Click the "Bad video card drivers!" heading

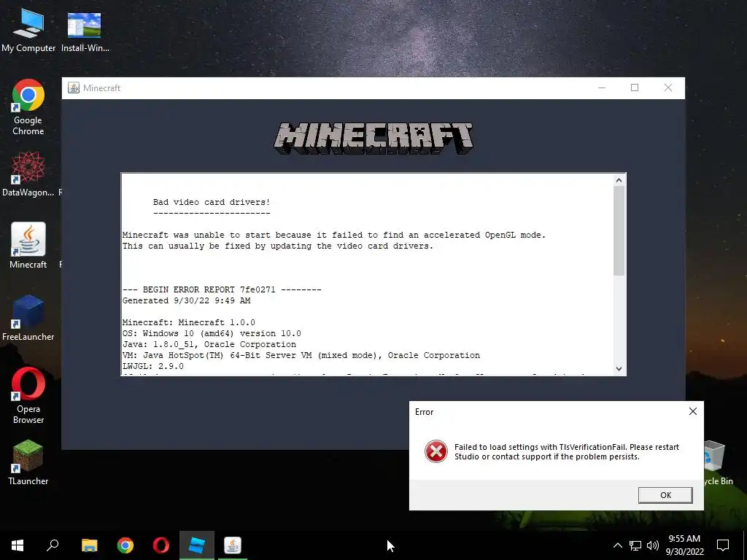coord(212,202)
